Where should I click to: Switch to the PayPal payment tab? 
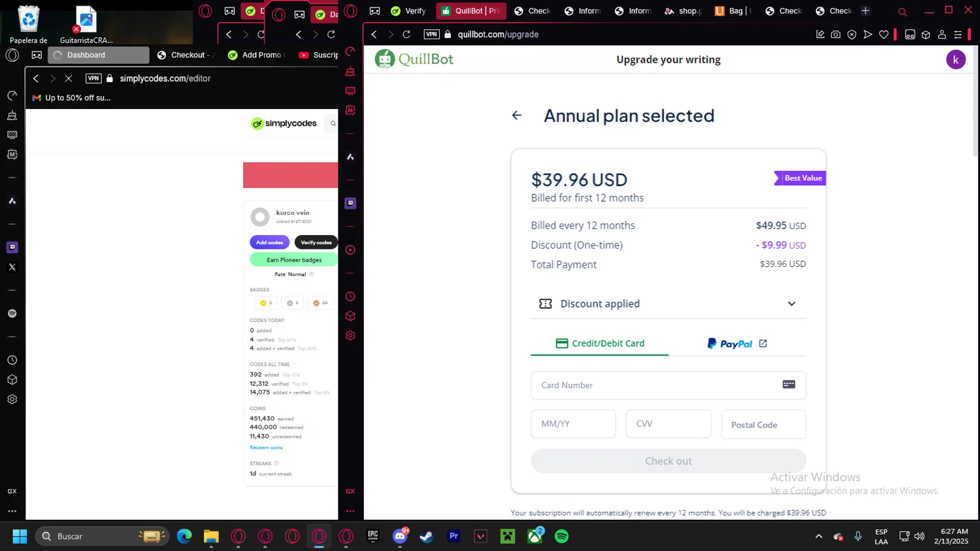[x=737, y=343]
